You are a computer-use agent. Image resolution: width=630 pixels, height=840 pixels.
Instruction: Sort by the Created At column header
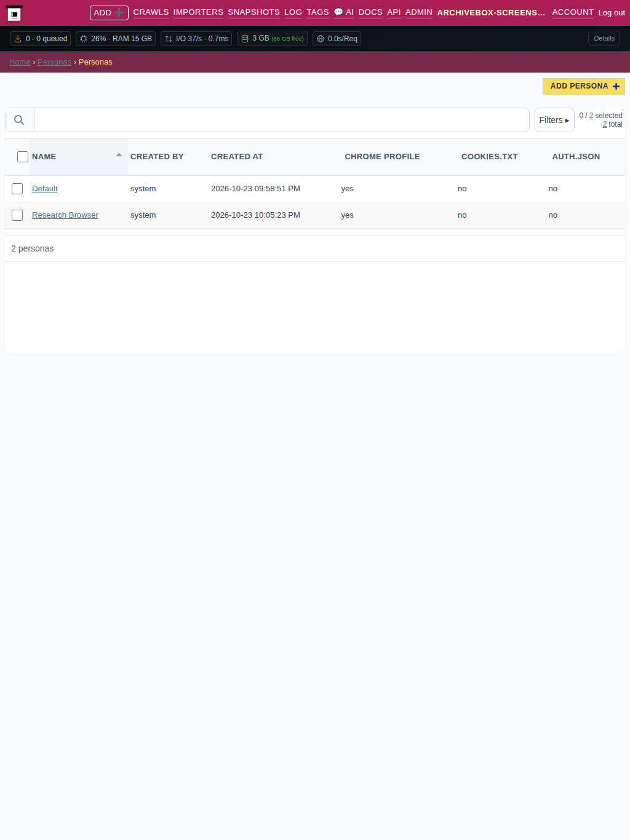(x=237, y=157)
